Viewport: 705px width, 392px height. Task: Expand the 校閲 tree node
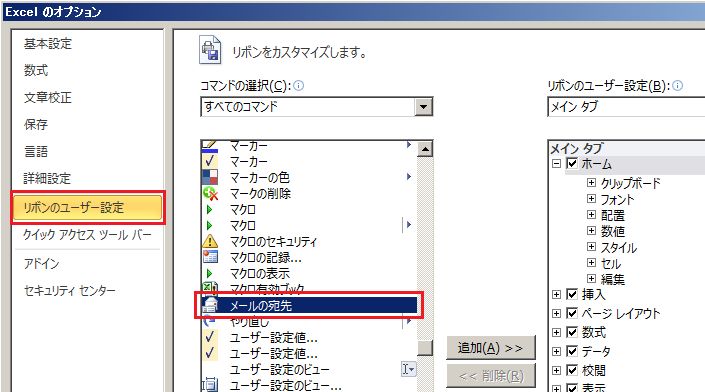(556, 370)
